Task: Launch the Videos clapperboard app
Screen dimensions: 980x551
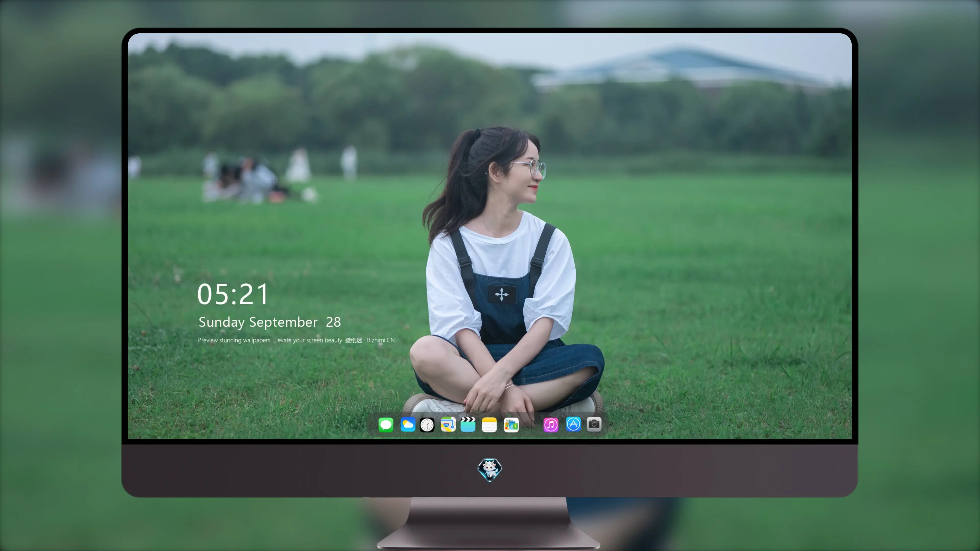Action: 468,424
